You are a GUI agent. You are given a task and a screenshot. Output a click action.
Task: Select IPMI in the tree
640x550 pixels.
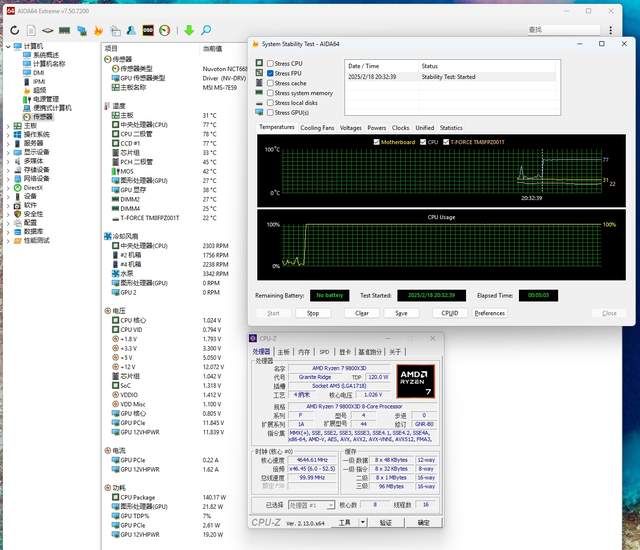pos(39,81)
